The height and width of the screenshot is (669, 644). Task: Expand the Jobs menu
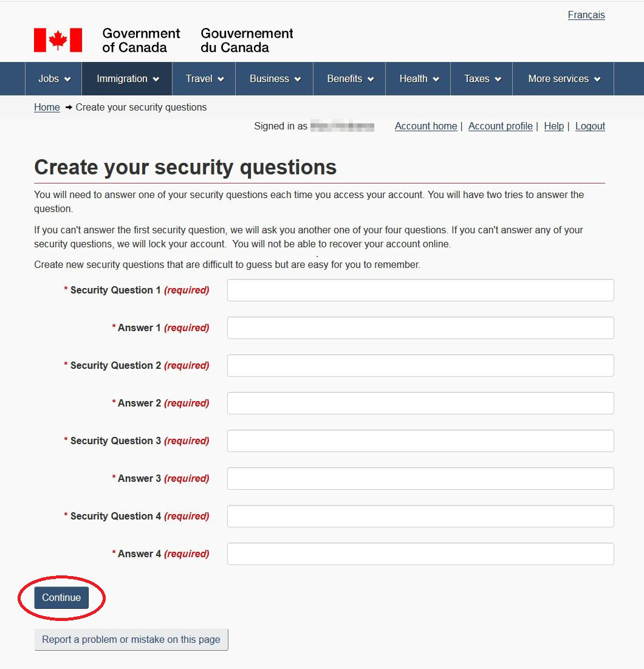[53, 79]
